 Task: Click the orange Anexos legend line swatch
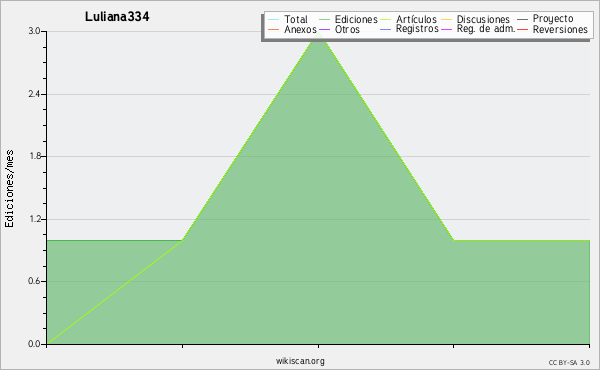(274, 29)
